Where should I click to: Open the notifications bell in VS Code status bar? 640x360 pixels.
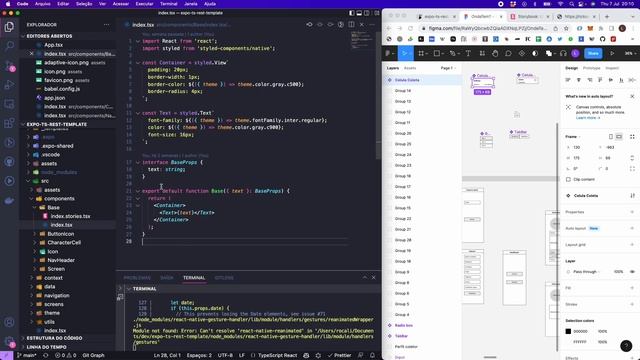click(x=372, y=356)
